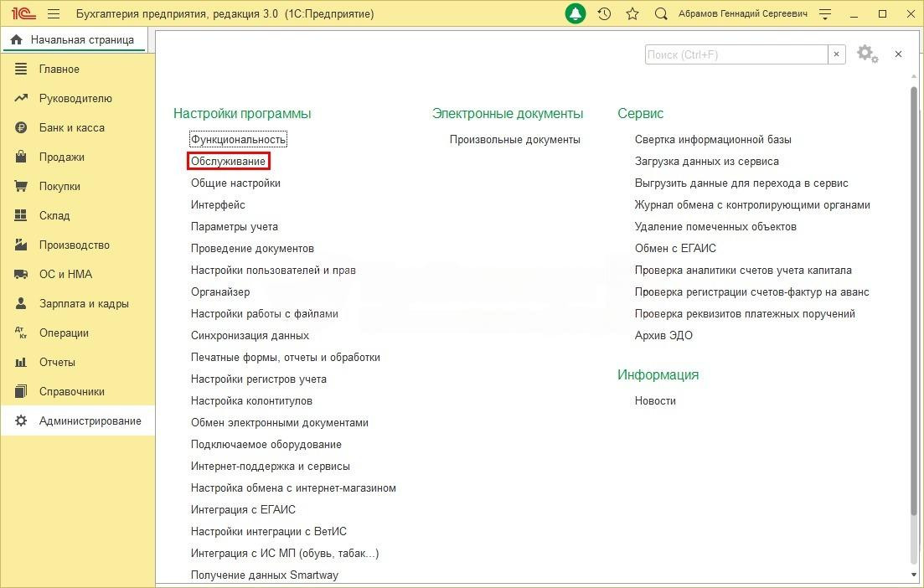The width and height of the screenshot is (924, 588).
Task: Open Архив ЭДО
Action: pyautogui.click(x=663, y=336)
